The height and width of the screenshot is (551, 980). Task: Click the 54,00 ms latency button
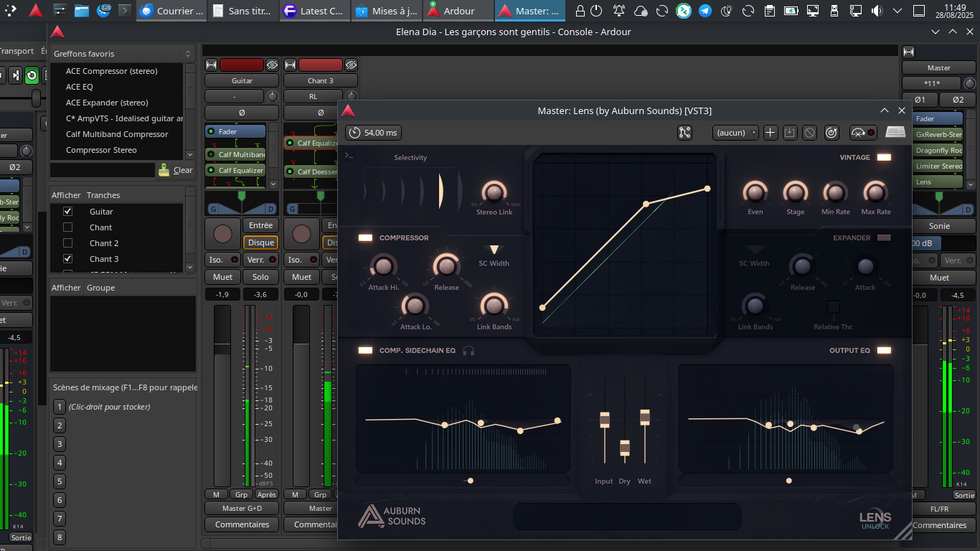(373, 133)
